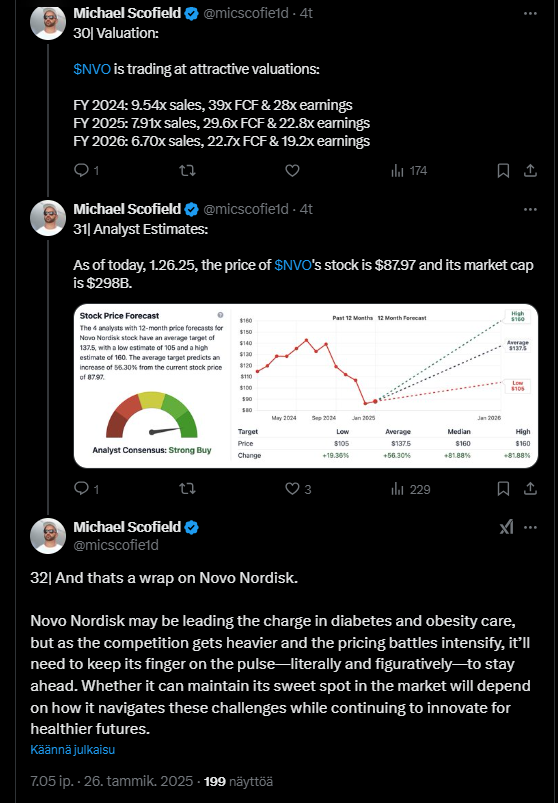Repost the Valuation tweet
Viewport: 558px width, 803px height.
pyautogui.click(x=187, y=170)
